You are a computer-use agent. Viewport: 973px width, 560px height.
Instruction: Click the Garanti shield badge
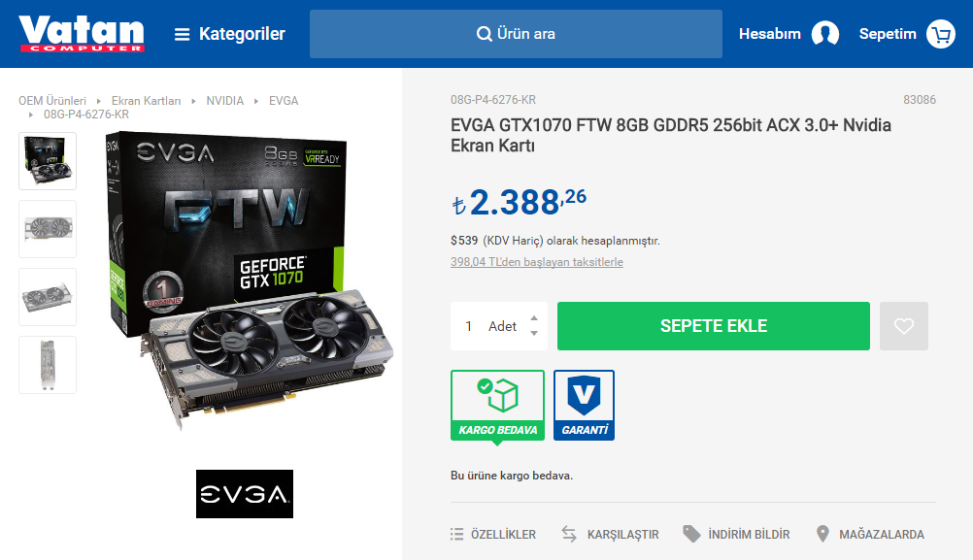(584, 405)
